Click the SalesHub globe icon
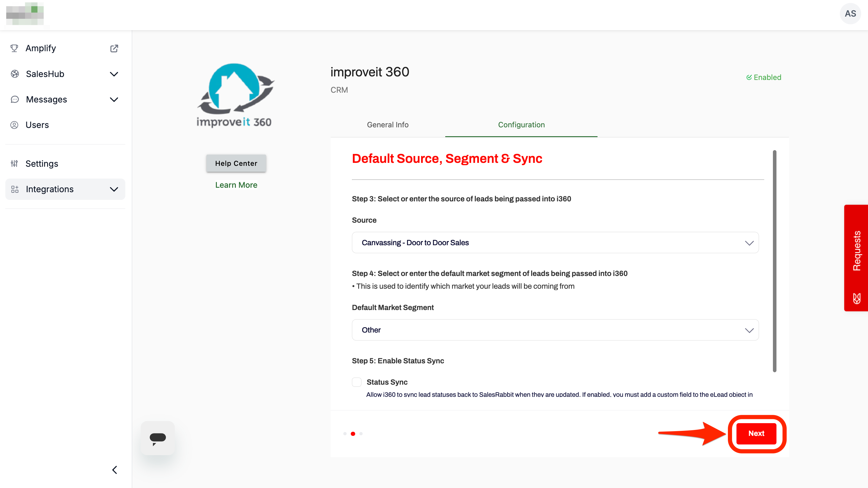The width and height of the screenshot is (868, 488). coord(15,74)
